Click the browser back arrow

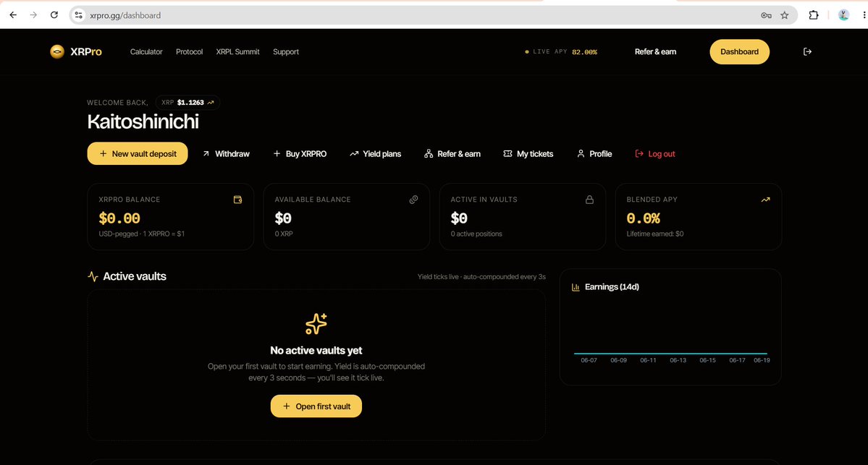(x=13, y=15)
